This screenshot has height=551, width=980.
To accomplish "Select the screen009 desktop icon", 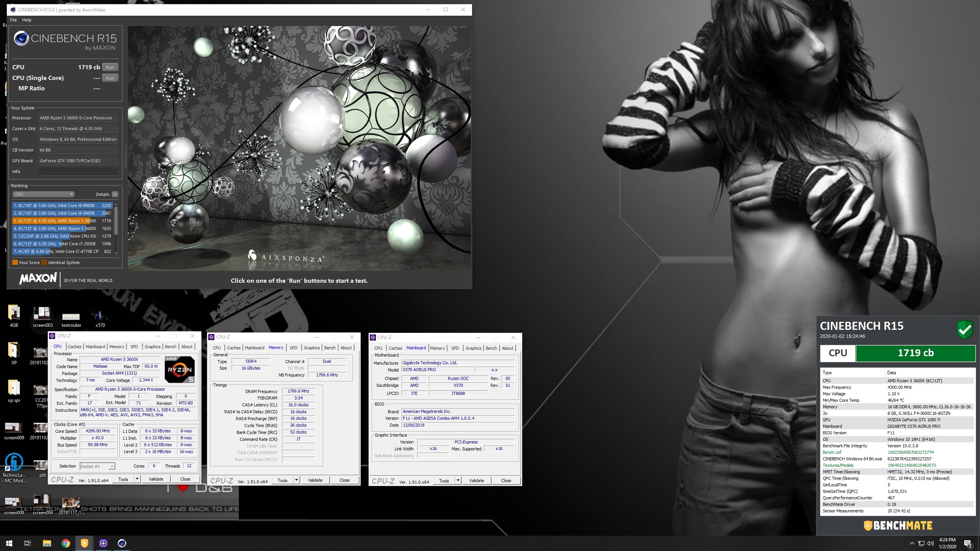I will 14,430.
